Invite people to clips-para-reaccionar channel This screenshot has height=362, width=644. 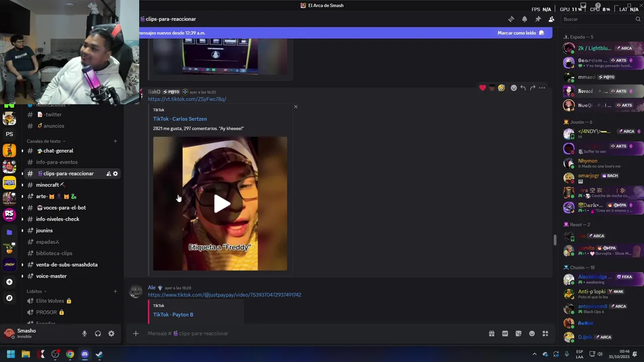pos(108,173)
